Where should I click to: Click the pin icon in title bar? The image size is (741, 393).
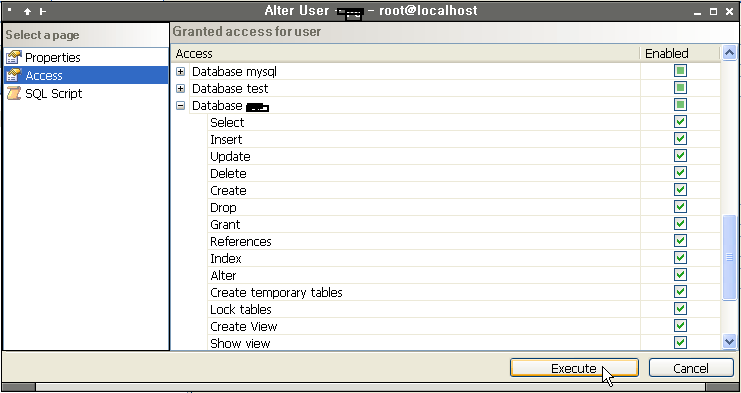point(43,11)
